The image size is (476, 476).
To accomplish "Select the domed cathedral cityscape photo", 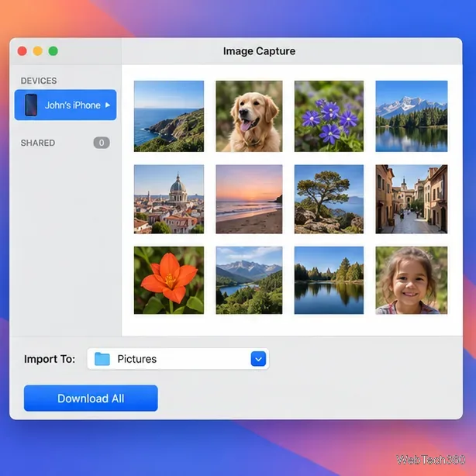I will click(169, 199).
